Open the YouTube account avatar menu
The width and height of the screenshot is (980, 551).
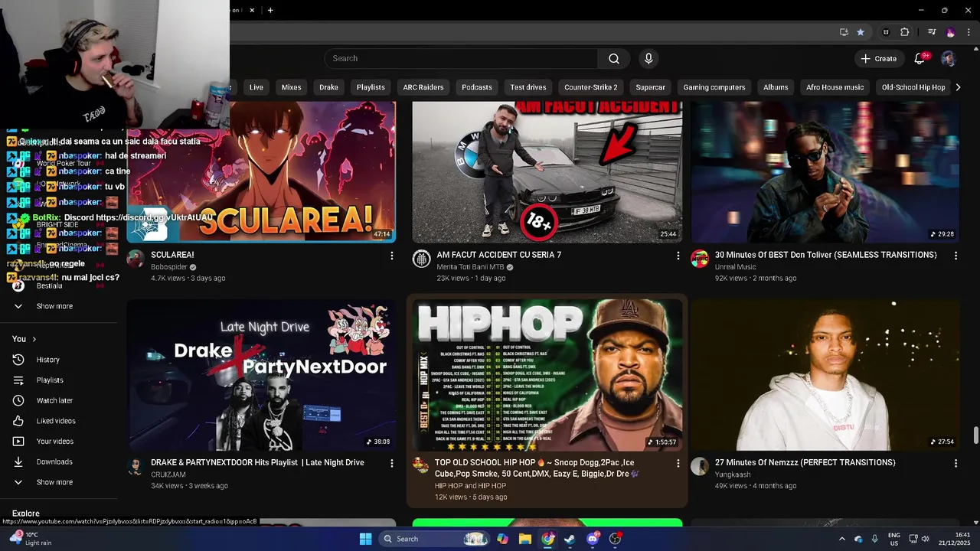pos(948,59)
